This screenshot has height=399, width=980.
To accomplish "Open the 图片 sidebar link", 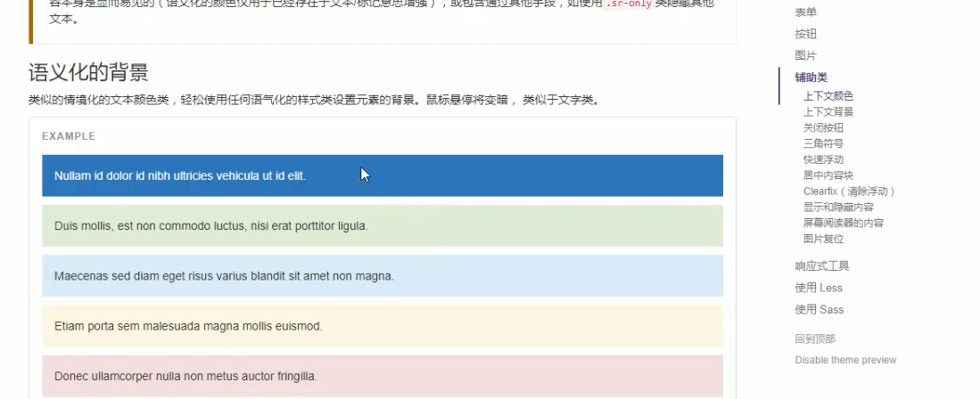I will tap(805, 55).
